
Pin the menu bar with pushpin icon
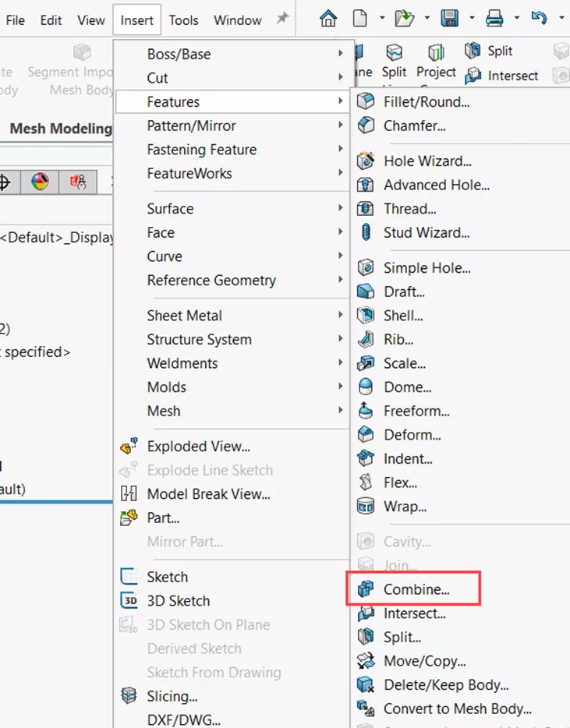[x=282, y=19]
